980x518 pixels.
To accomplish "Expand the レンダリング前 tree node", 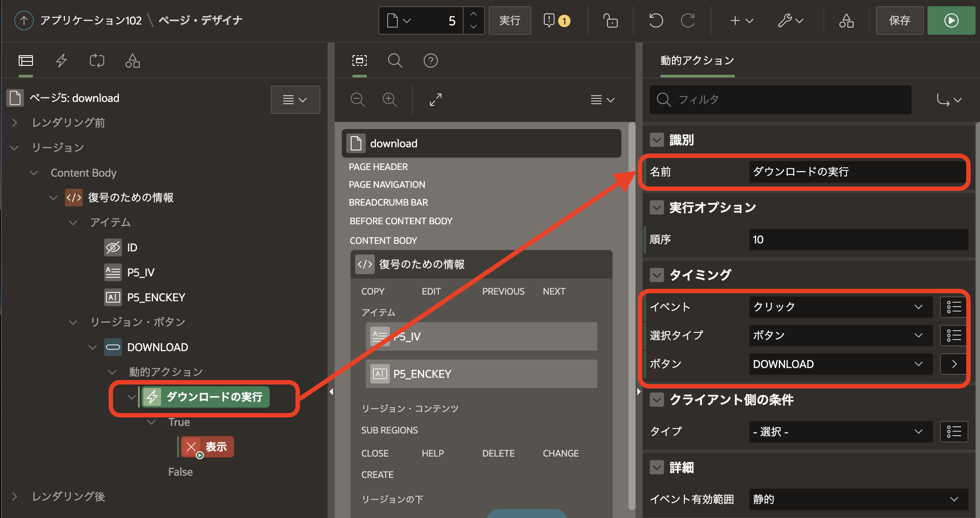I will (15, 123).
